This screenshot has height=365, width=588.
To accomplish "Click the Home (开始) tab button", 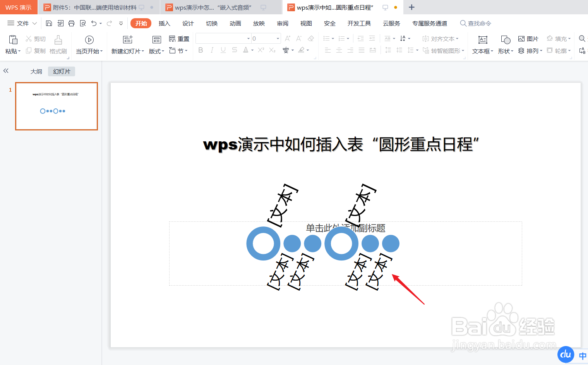I will pos(141,23).
